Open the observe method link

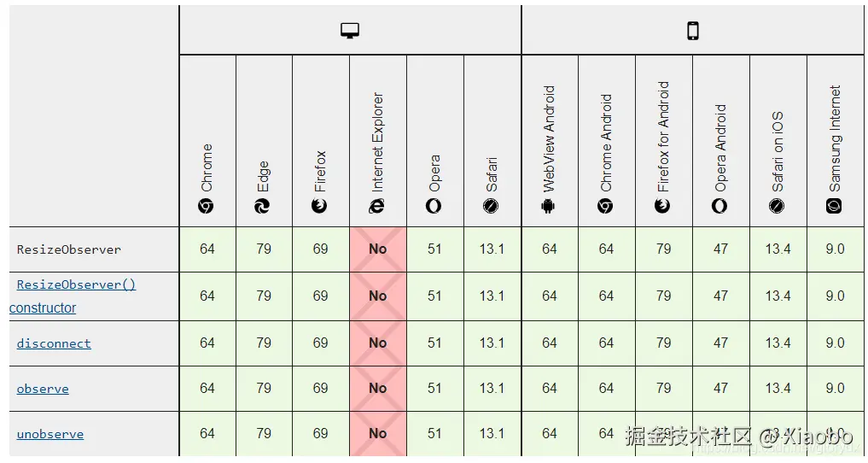[x=43, y=389]
